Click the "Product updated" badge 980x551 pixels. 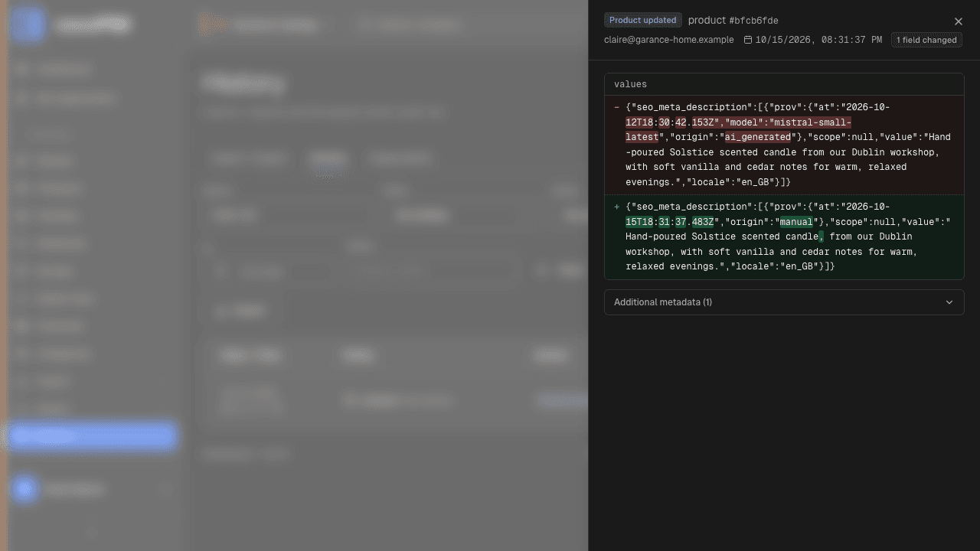pyautogui.click(x=643, y=20)
